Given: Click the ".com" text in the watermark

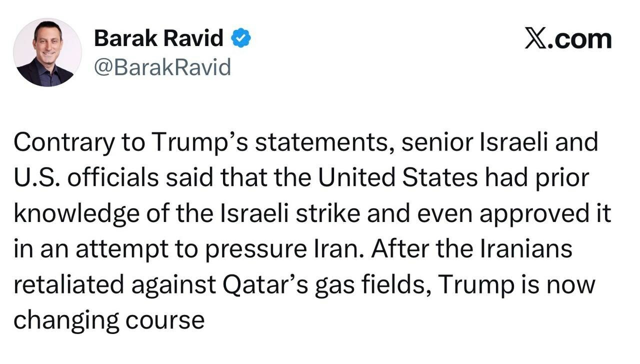Looking at the screenshot, I should [x=580, y=39].
